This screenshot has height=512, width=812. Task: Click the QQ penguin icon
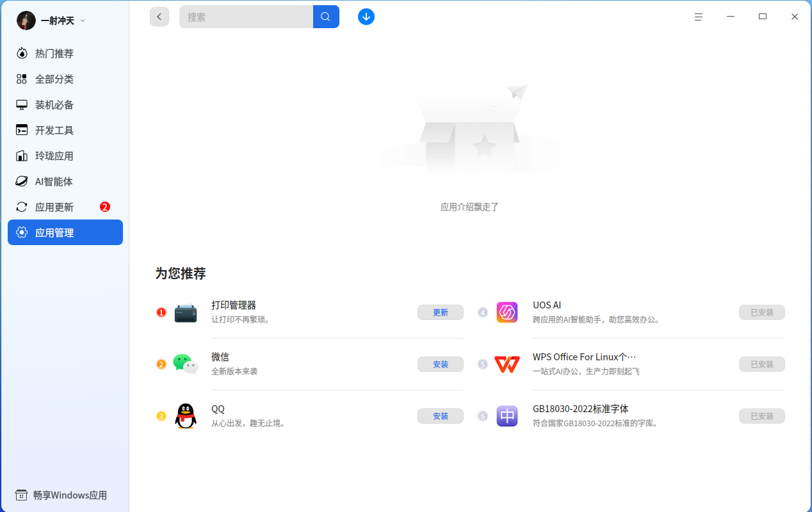185,415
